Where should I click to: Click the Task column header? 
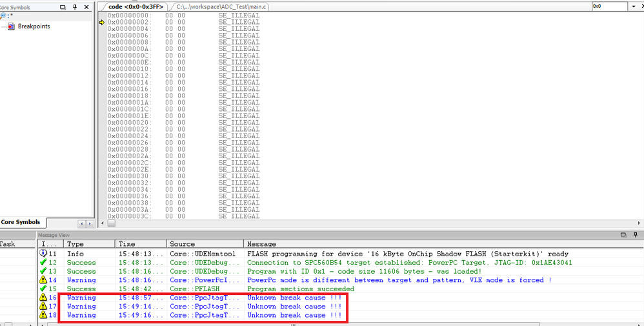coord(17,244)
